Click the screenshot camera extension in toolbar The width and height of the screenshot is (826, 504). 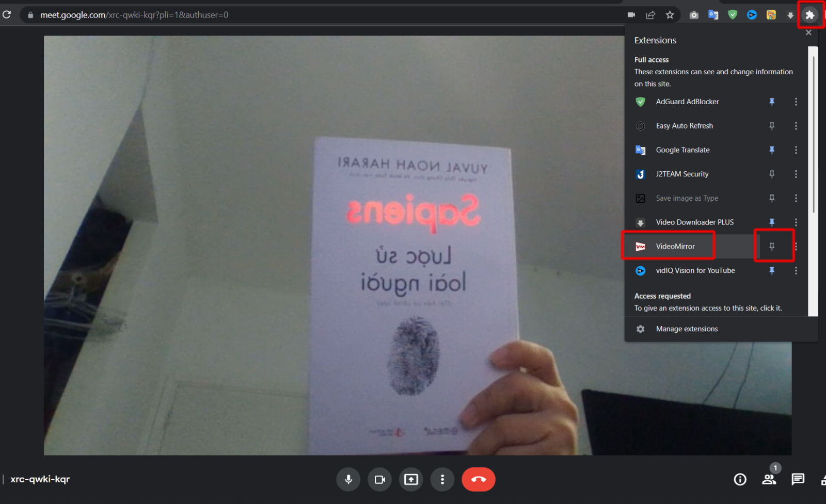(694, 15)
